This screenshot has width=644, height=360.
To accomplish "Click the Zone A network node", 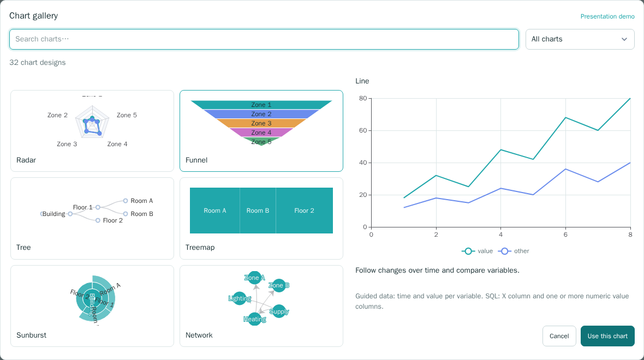I will click(255, 278).
